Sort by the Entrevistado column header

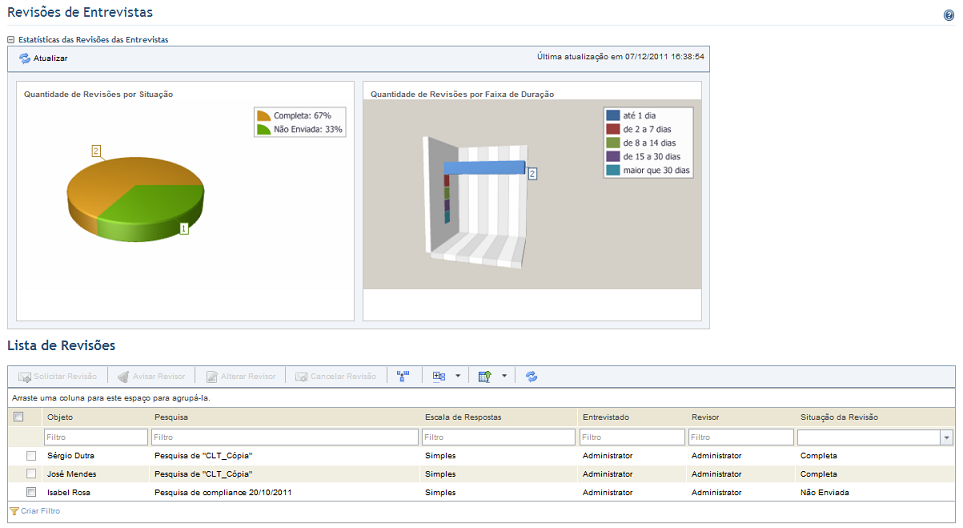coord(606,417)
